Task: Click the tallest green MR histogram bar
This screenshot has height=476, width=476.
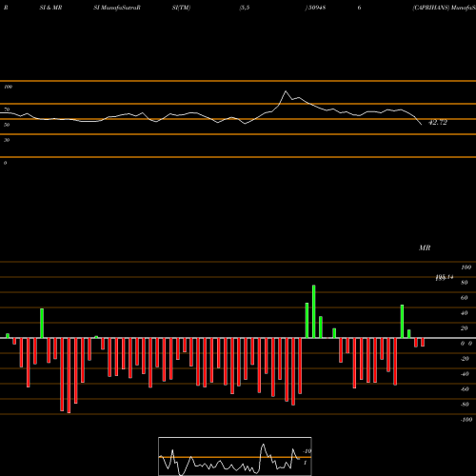Action: 314,311
